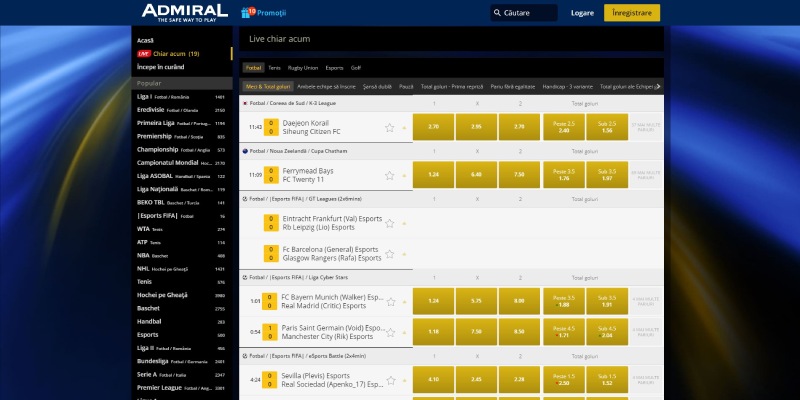Click the Înregistrare button
The height and width of the screenshot is (400, 800).
(632, 13)
